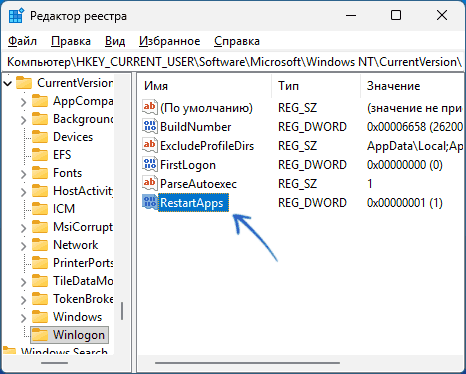This screenshot has height=374, width=466.
Task: Open the Избранное menu
Action: click(x=170, y=41)
